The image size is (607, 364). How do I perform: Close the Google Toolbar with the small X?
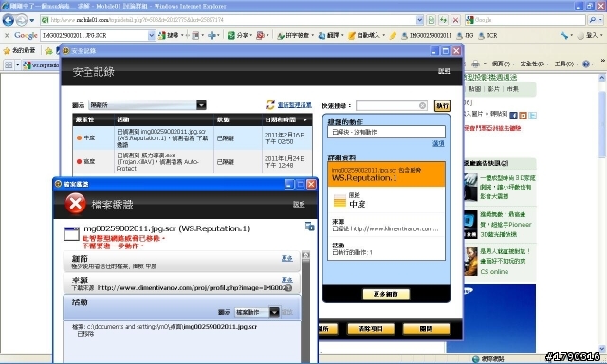click(x=7, y=36)
